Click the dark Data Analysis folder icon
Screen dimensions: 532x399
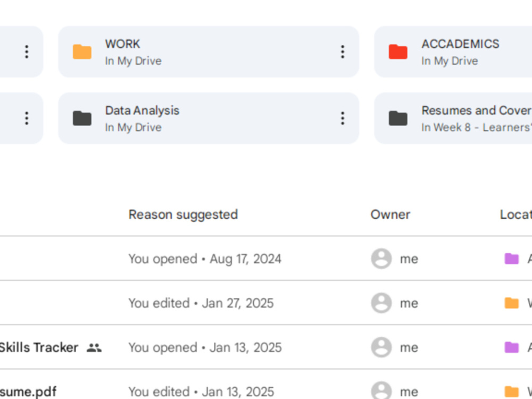pyautogui.click(x=82, y=119)
